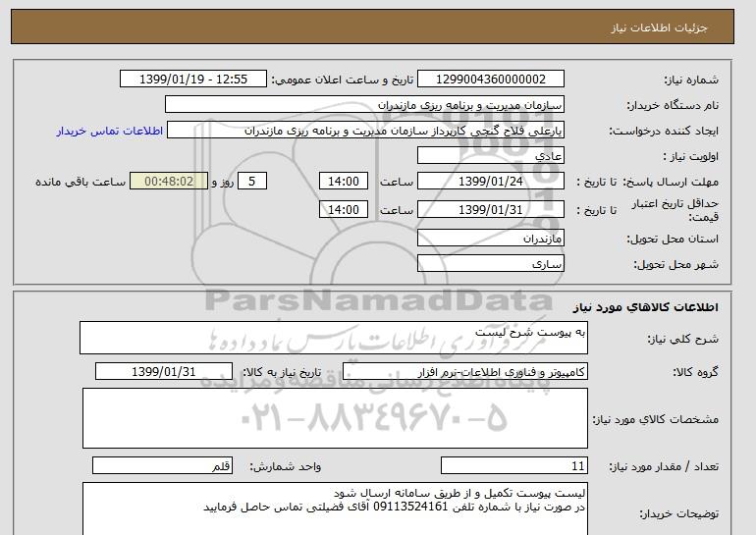This screenshot has height=535, width=756.
Task: Click the buyer organization name field
Action: [x=364, y=105]
